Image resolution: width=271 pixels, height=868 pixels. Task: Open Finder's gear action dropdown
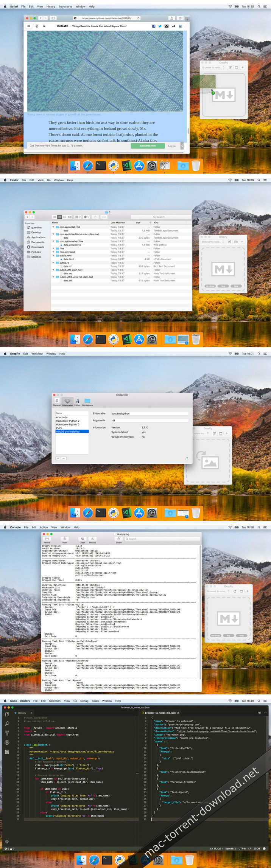pyautogui.click(x=86, y=217)
